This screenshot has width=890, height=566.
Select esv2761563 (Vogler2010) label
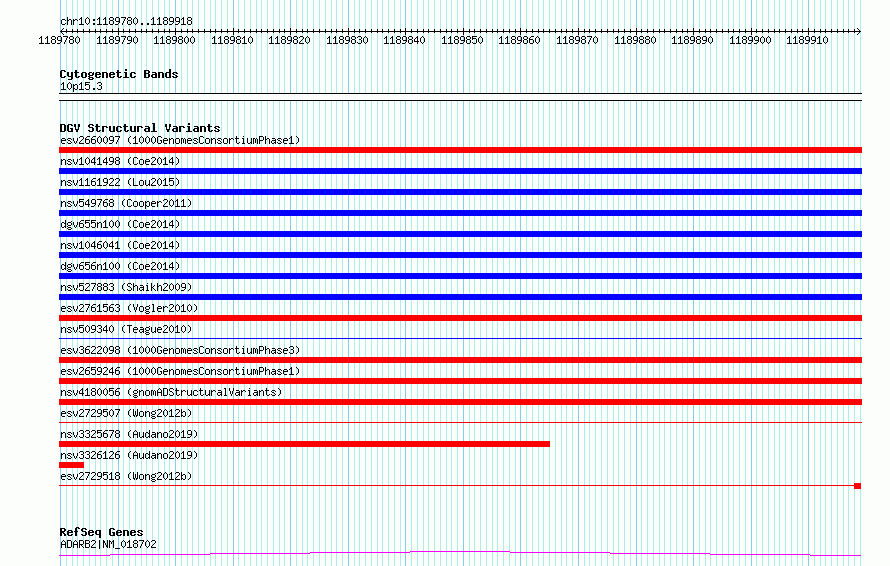coord(129,308)
